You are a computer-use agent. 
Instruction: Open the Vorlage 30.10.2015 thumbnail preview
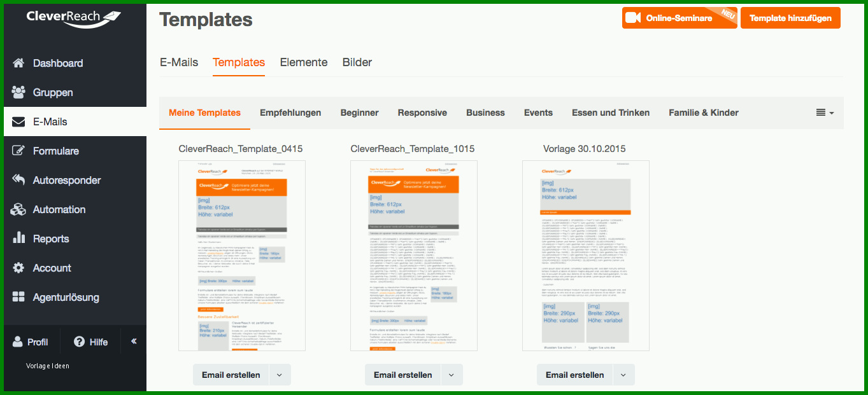[x=586, y=256]
